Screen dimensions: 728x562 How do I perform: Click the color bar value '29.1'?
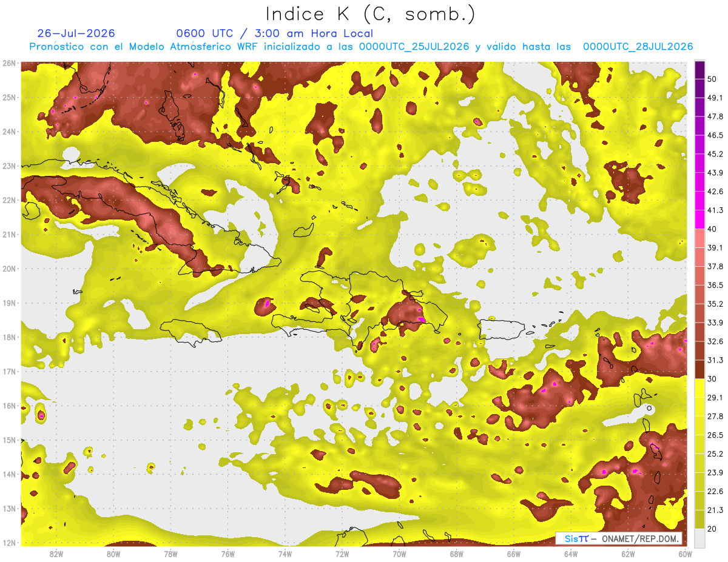click(715, 397)
